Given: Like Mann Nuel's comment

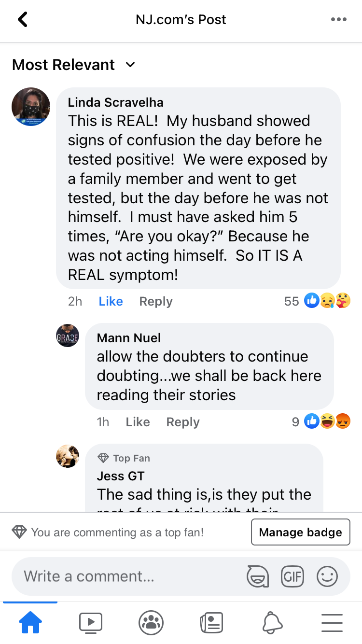Looking at the screenshot, I should [138, 422].
